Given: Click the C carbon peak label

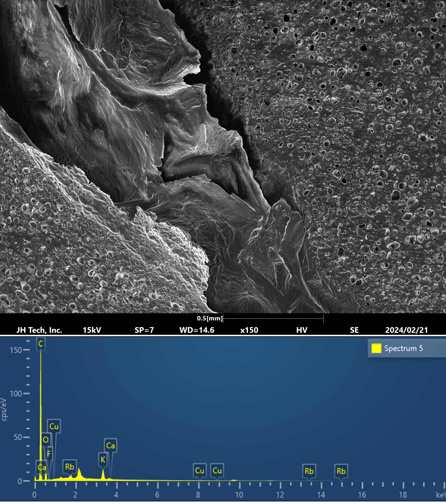Looking at the screenshot, I should (41, 343).
